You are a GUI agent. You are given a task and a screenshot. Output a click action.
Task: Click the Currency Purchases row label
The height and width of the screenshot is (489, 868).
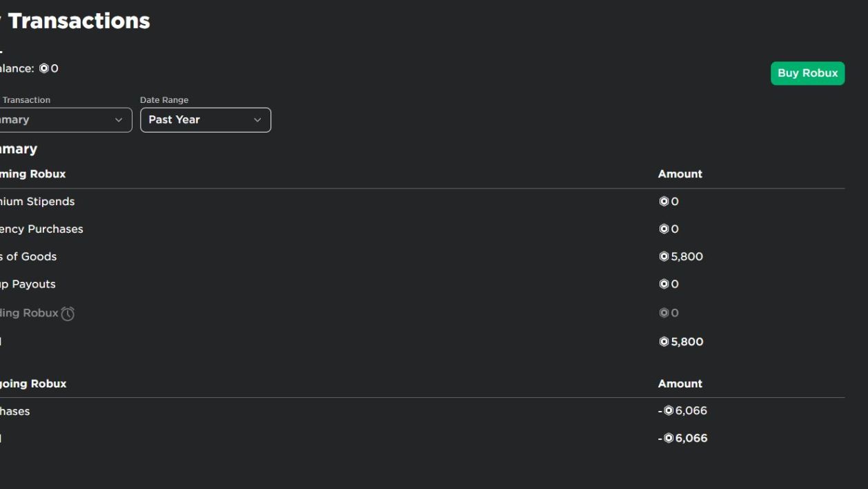coord(41,229)
